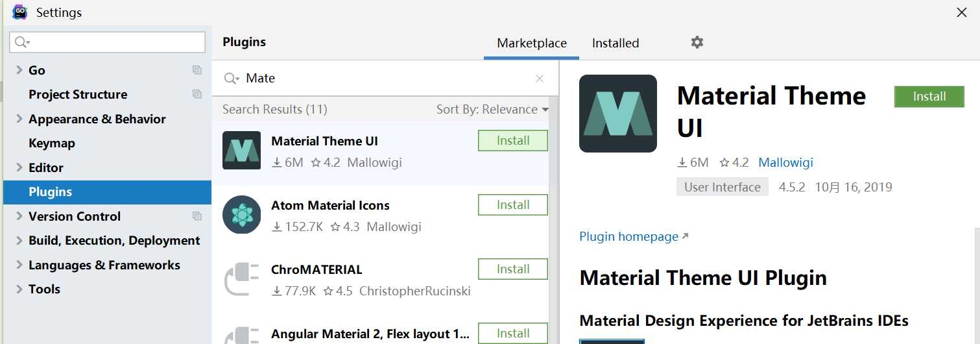
Task: Expand Appearance & Behavior node
Action: point(19,119)
